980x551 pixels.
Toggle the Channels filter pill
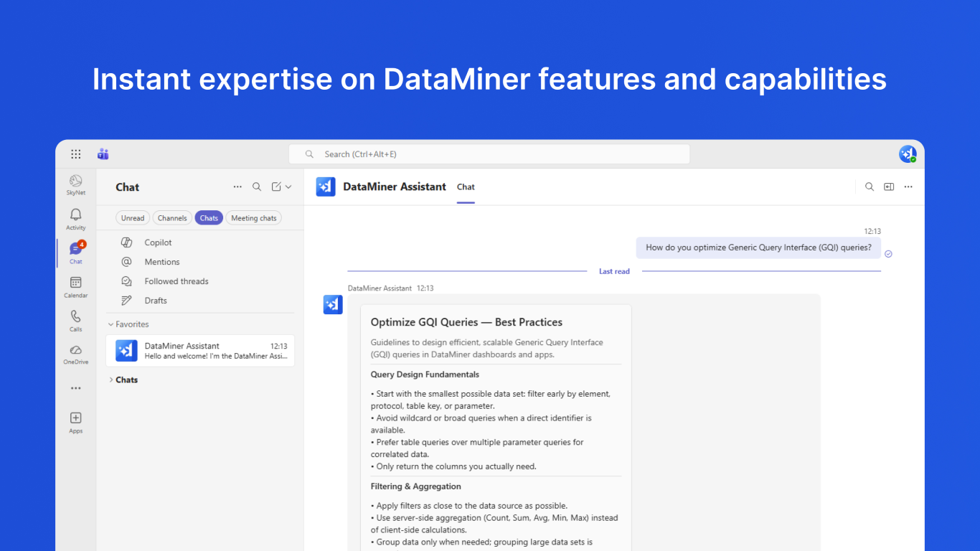click(x=172, y=218)
